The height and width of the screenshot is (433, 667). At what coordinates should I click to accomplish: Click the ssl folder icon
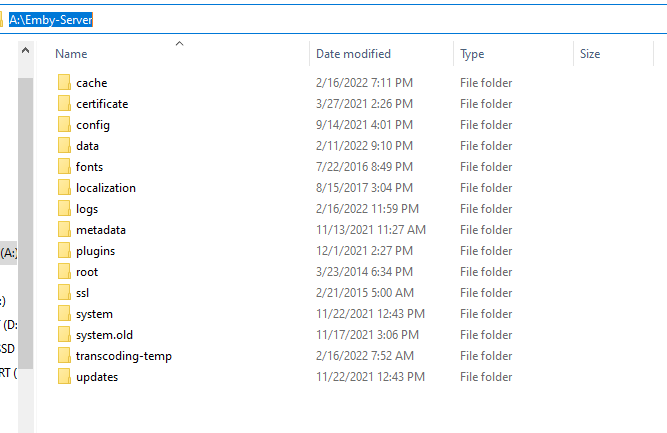pos(64,293)
